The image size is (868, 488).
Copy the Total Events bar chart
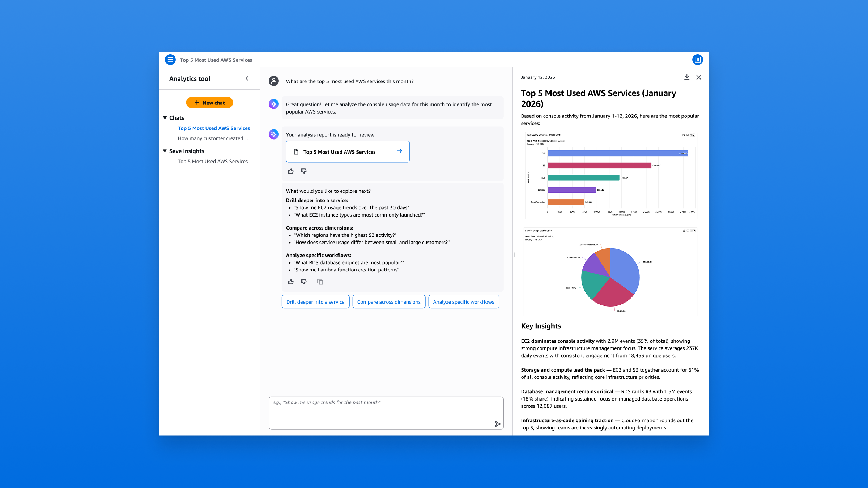[x=684, y=135]
